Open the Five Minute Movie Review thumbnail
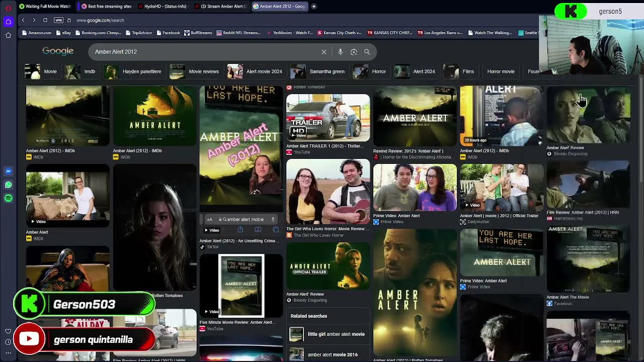 [x=241, y=286]
